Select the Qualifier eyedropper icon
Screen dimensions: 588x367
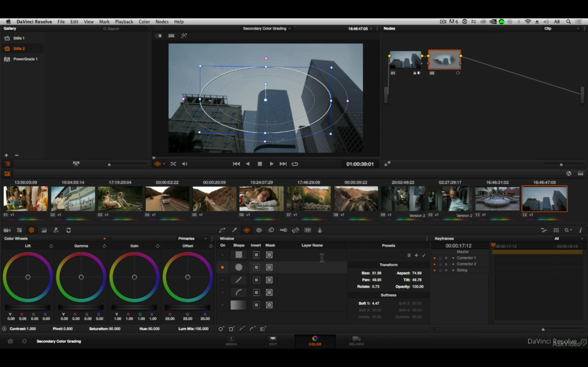pos(235,230)
